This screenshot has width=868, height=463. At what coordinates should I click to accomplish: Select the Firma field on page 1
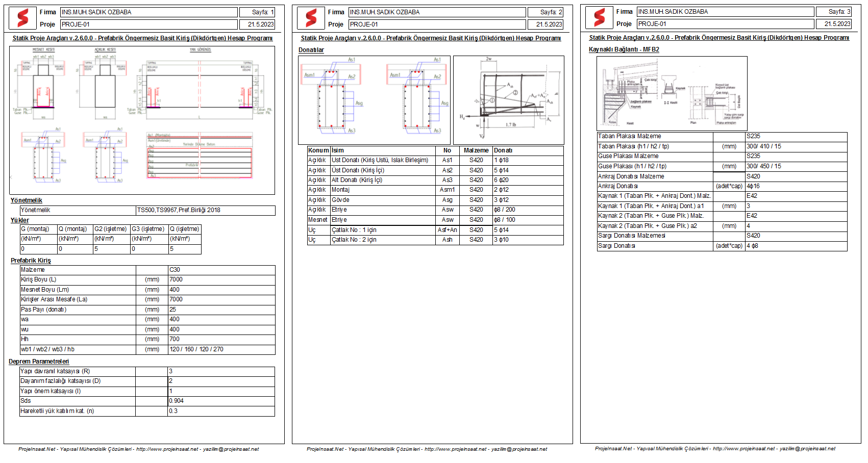(149, 12)
